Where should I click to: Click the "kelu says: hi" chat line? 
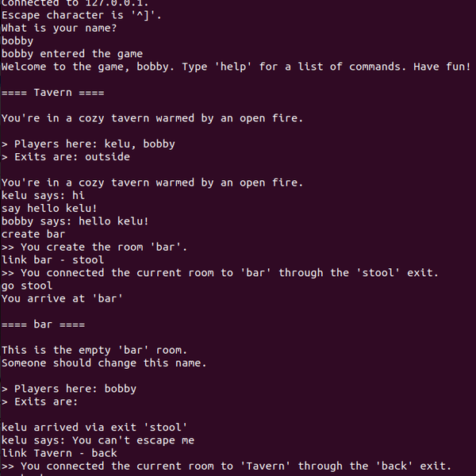point(43,195)
